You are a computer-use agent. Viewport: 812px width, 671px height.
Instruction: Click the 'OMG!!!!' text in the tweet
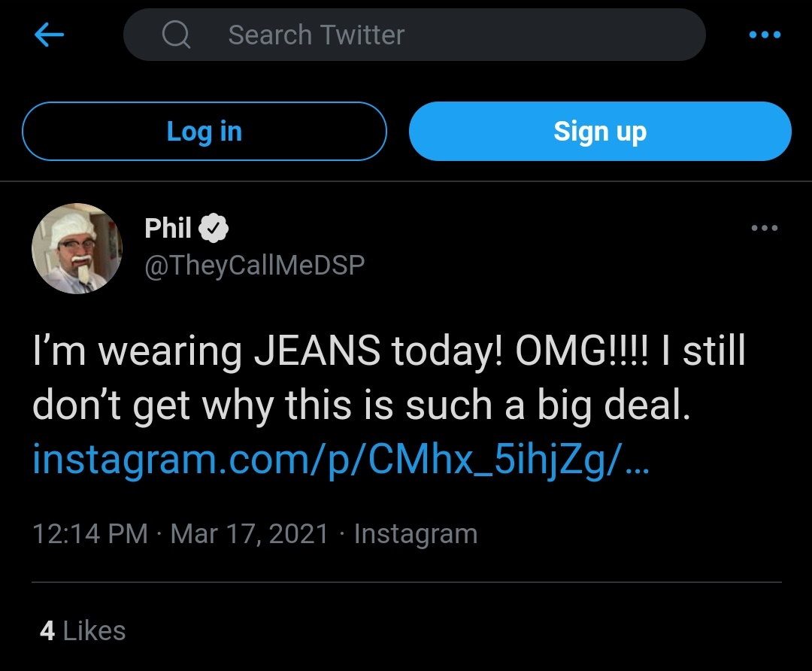point(581,350)
